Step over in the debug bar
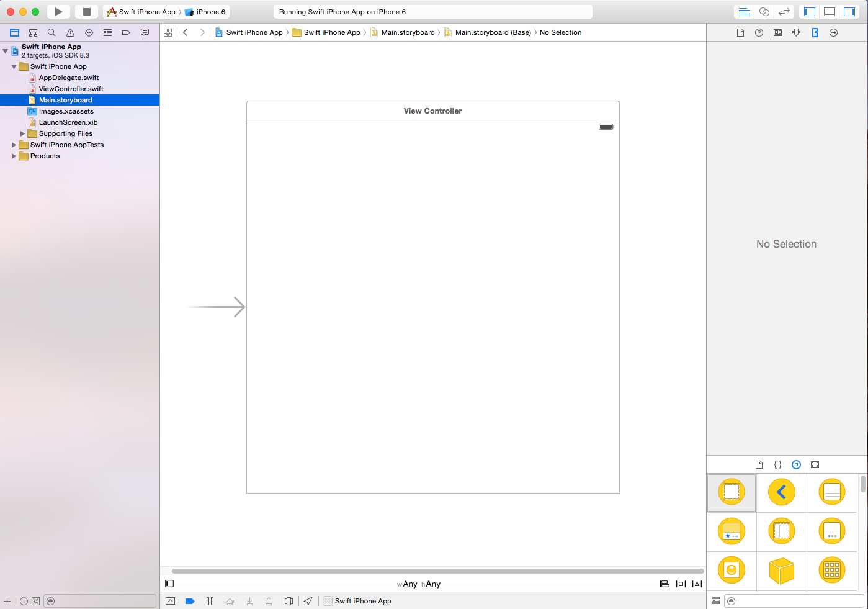The height and width of the screenshot is (609, 868). pyautogui.click(x=230, y=601)
